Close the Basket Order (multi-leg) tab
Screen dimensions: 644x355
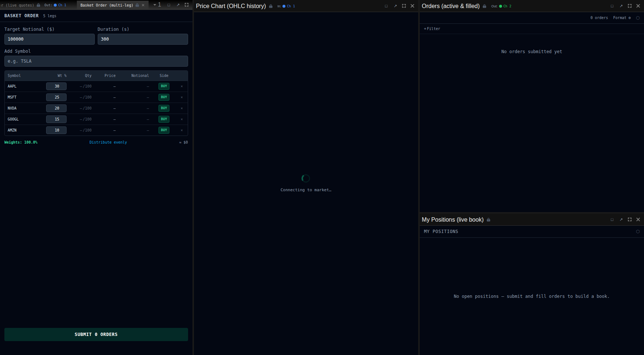pyautogui.click(x=143, y=5)
